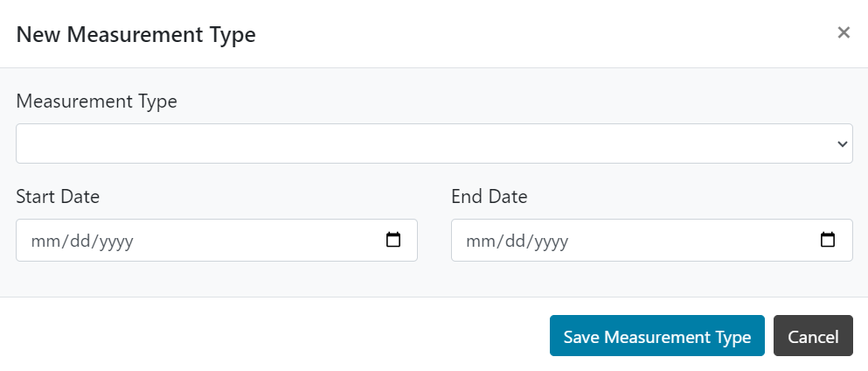
Task: Click the Measurement Type field label
Action: click(x=96, y=101)
